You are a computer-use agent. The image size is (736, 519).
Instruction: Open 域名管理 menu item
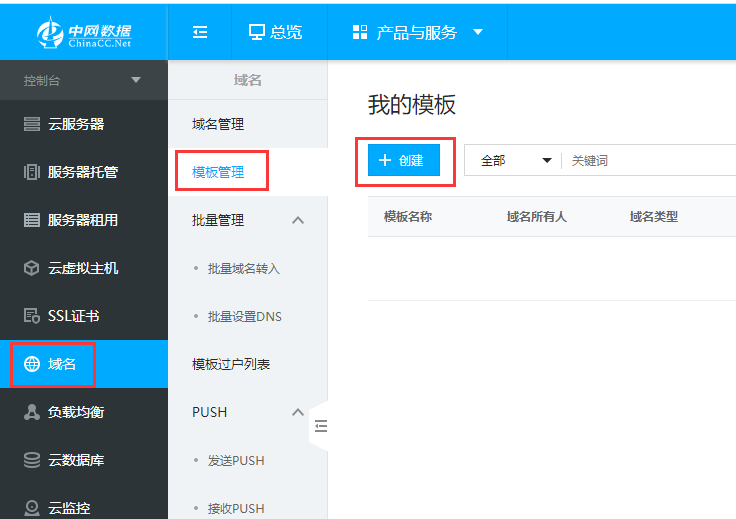click(x=218, y=124)
